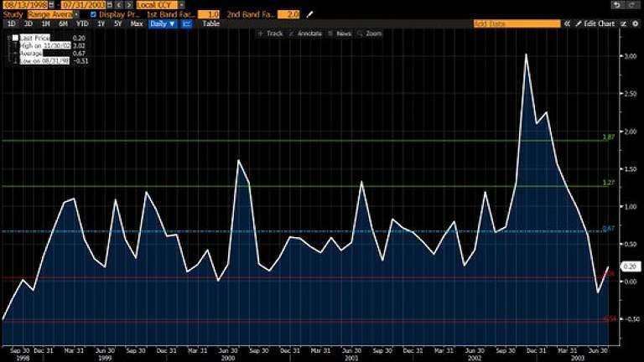This screenshot has width=644, height=362.
Task: Select the 1D time range
Action: pyautogui.click(x=11, y=23)
